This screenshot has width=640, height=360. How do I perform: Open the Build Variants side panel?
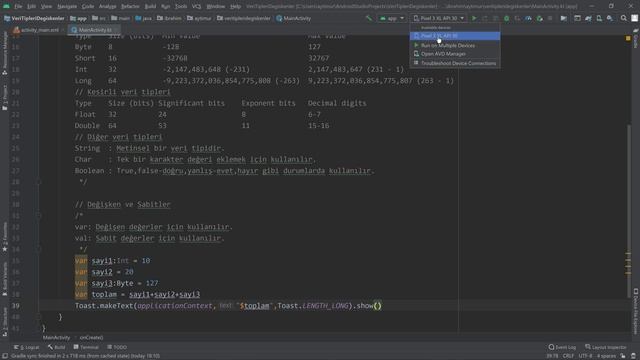(x=4, y=280)
